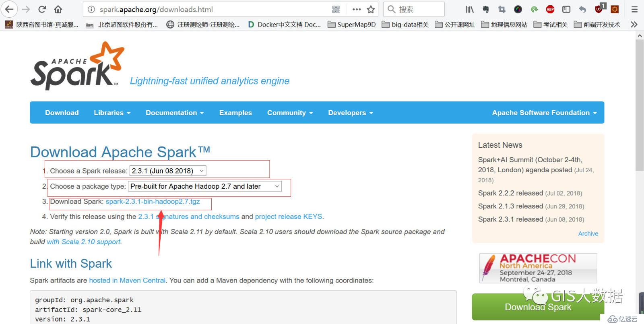Reload the current page
Image resolution: width=644 pixels, height=324 pixels.
(42, 9)
